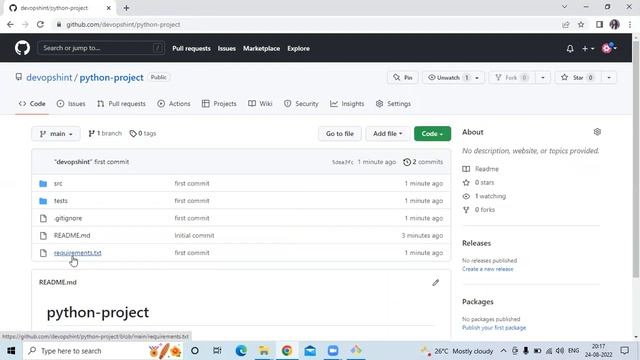Go back in browser
This screenshot has width=640, height=360.
tap(10, 24)
